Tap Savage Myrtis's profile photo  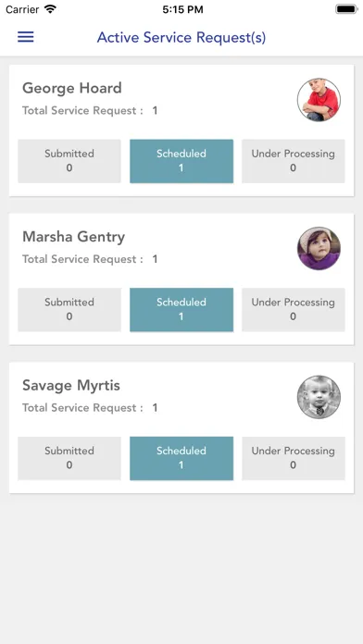click(x=319, y=397)
